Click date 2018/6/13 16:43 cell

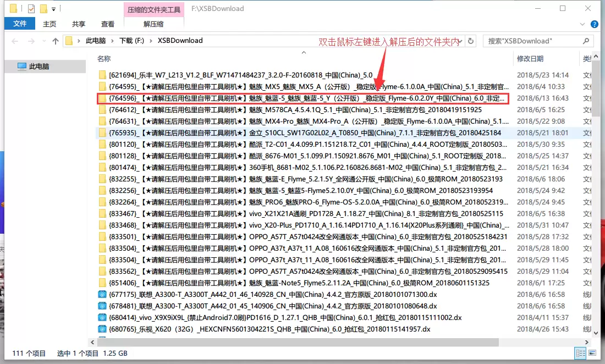542,98
